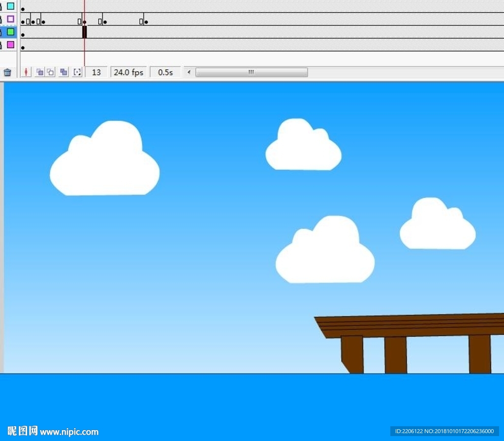Viewport: 504px width, 441px height.
Task: Click the magenta layer outline color swatch
Action: (10, 45)
